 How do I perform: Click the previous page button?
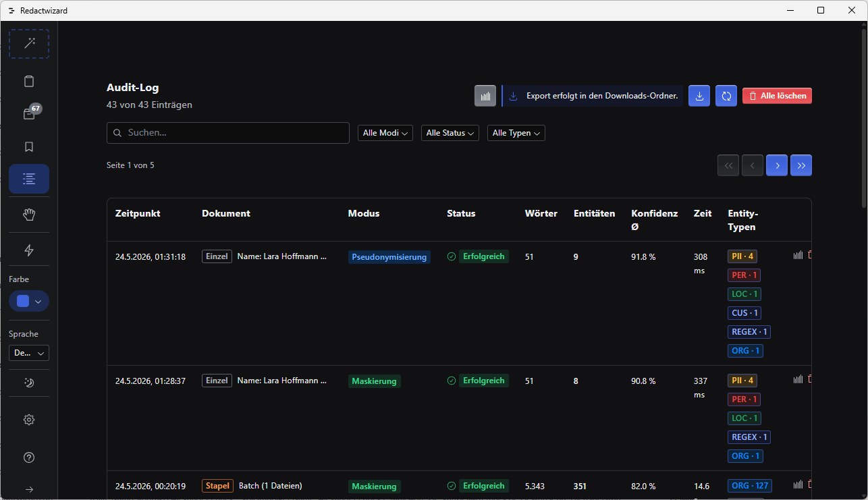pos(753,165)
